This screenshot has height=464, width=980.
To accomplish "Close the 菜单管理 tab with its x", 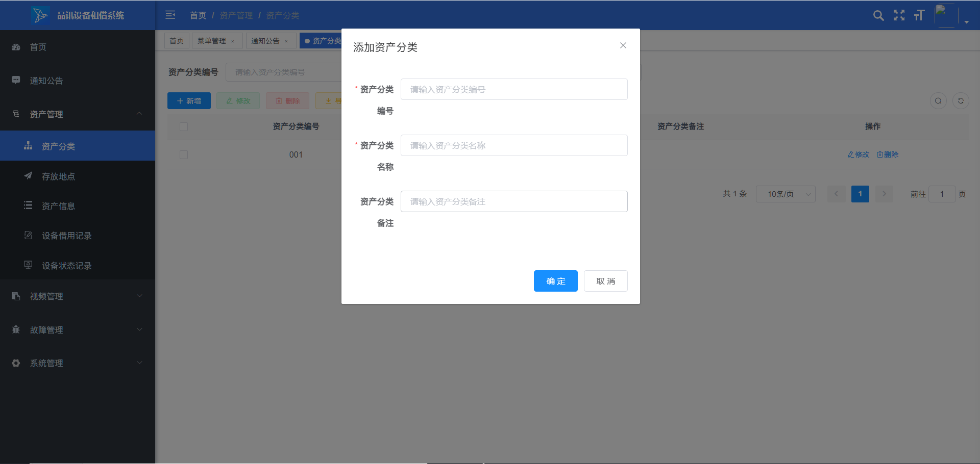I will tap(233, 41).
